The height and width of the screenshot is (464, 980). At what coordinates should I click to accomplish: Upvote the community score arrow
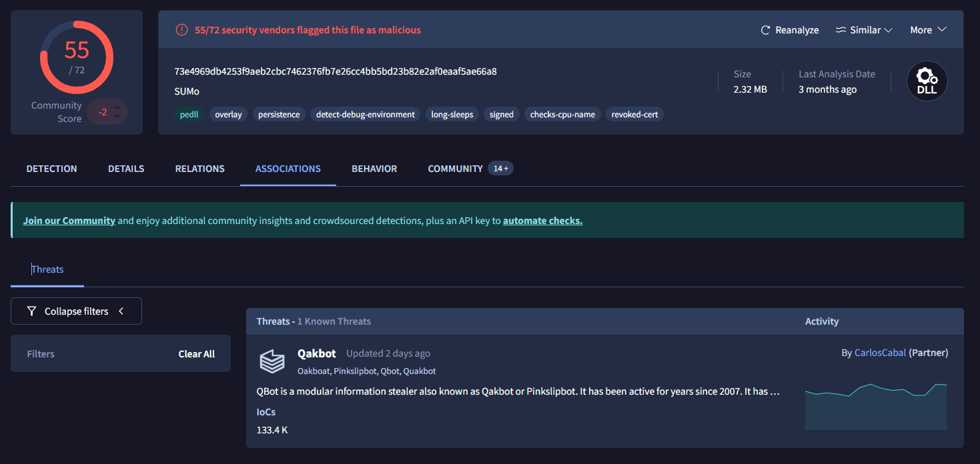coord(118,107)
